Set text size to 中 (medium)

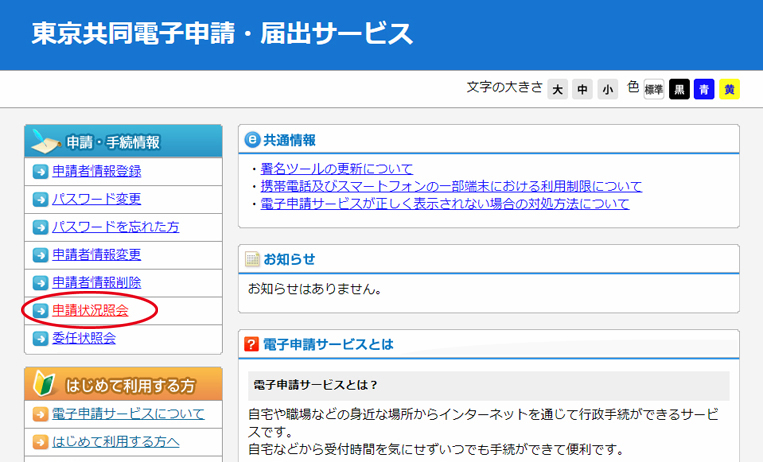click(582, 90)
